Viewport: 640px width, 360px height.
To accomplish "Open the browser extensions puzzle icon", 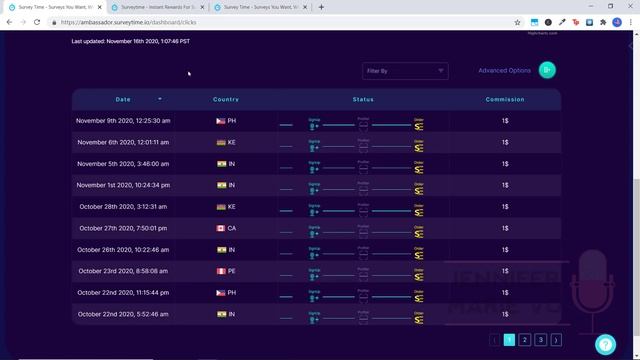I will click(603, 22).
